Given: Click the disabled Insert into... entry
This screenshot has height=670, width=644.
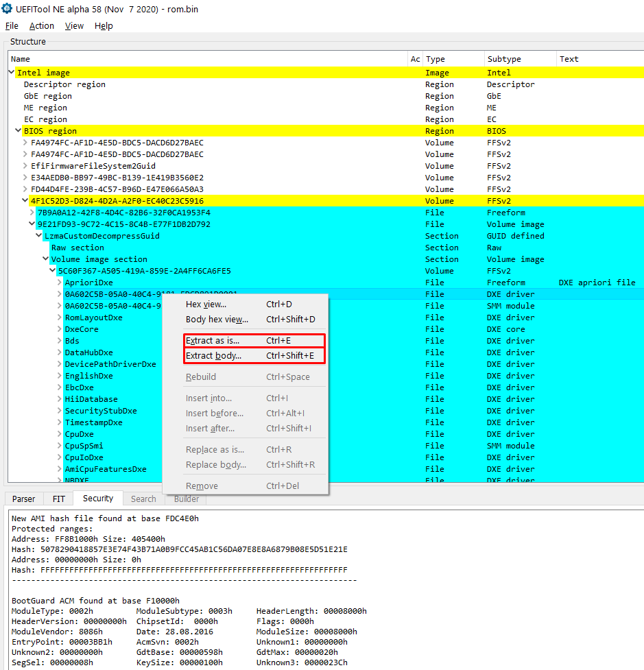Looking at the screenshot, I should pyautogui.click(x=246, y=398).
